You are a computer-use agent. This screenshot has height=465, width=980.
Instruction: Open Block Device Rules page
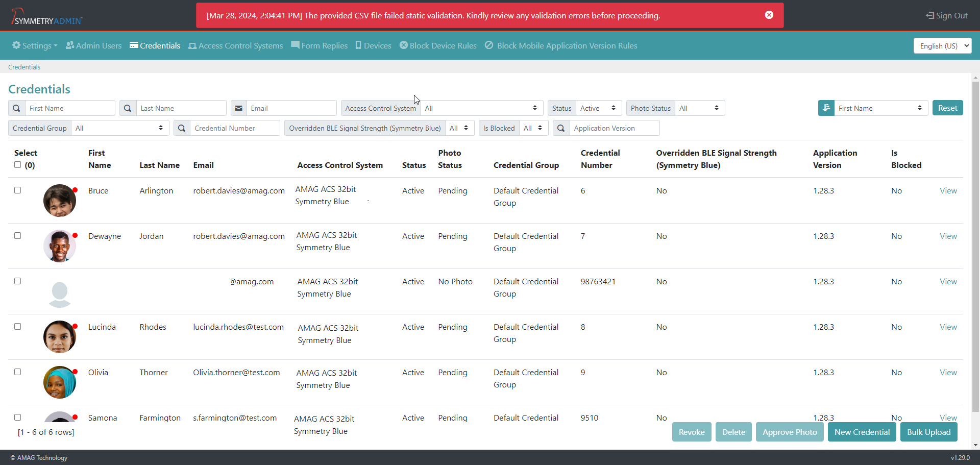[x=438, y=45]
